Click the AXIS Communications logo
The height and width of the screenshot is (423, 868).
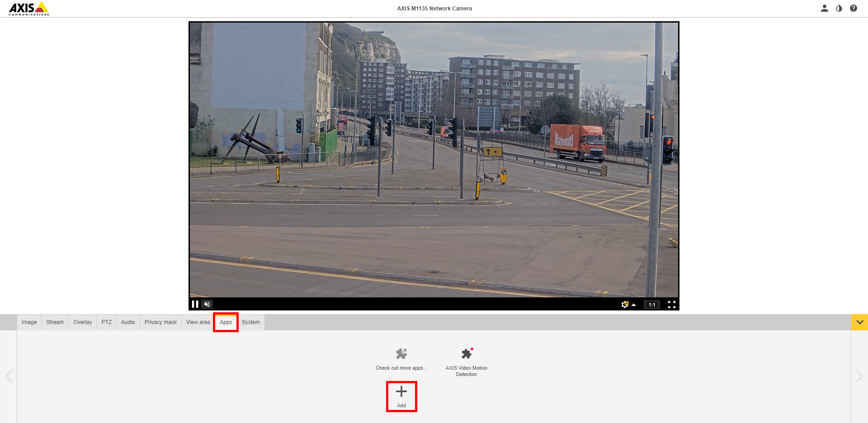point(28,9)
